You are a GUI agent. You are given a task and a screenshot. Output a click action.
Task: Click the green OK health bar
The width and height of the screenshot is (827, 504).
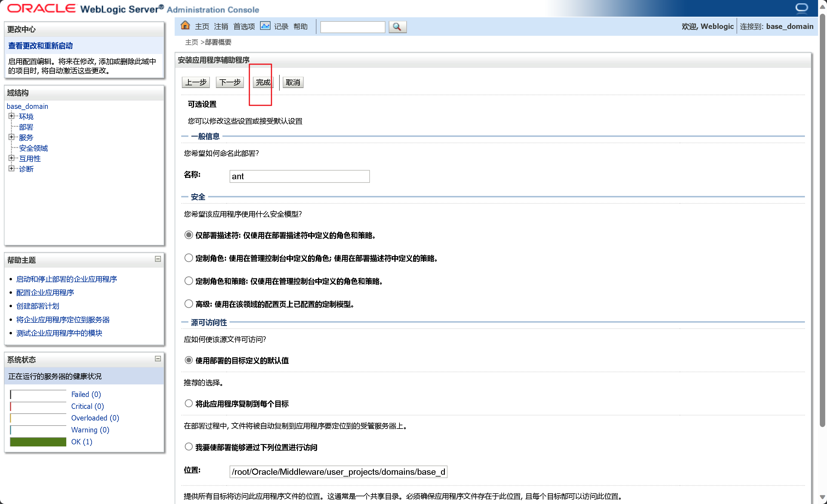click(x=38, y=442)
